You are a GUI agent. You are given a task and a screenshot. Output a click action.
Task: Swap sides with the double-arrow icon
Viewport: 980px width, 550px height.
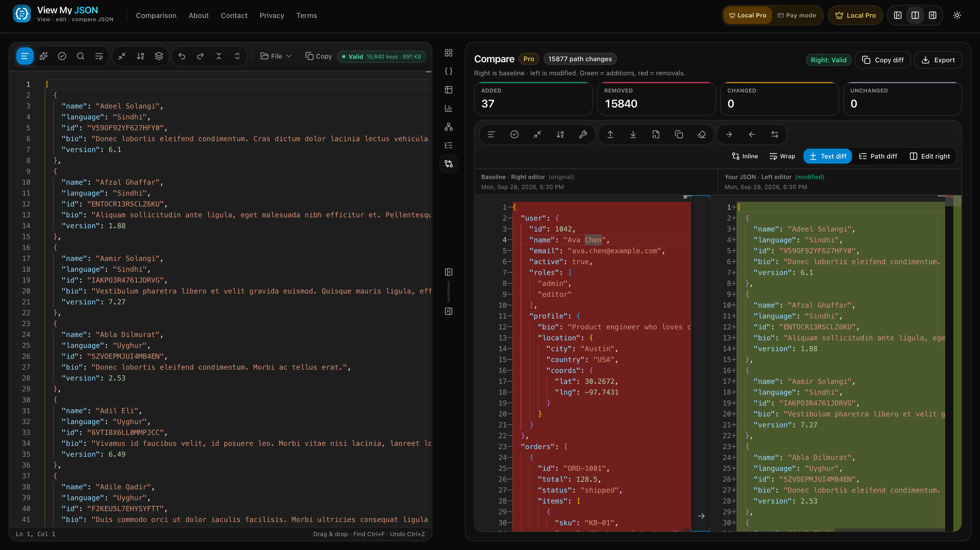click(774, 135)
